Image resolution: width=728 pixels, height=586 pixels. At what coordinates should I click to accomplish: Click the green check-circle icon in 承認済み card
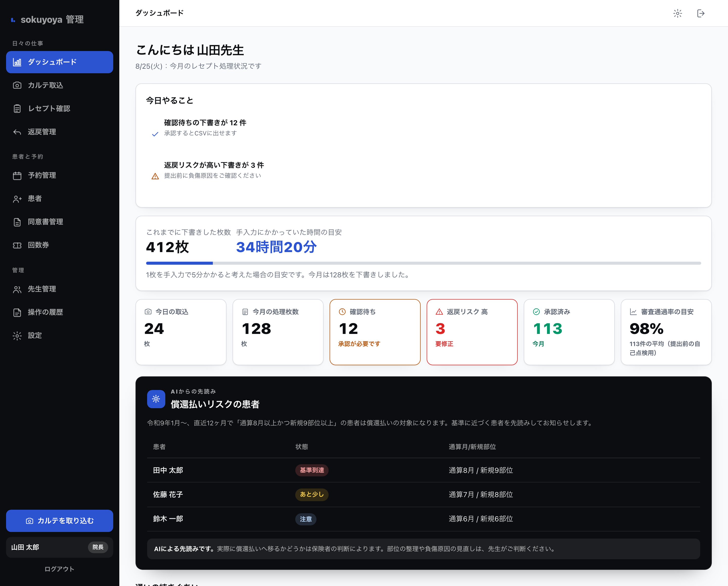536,312
